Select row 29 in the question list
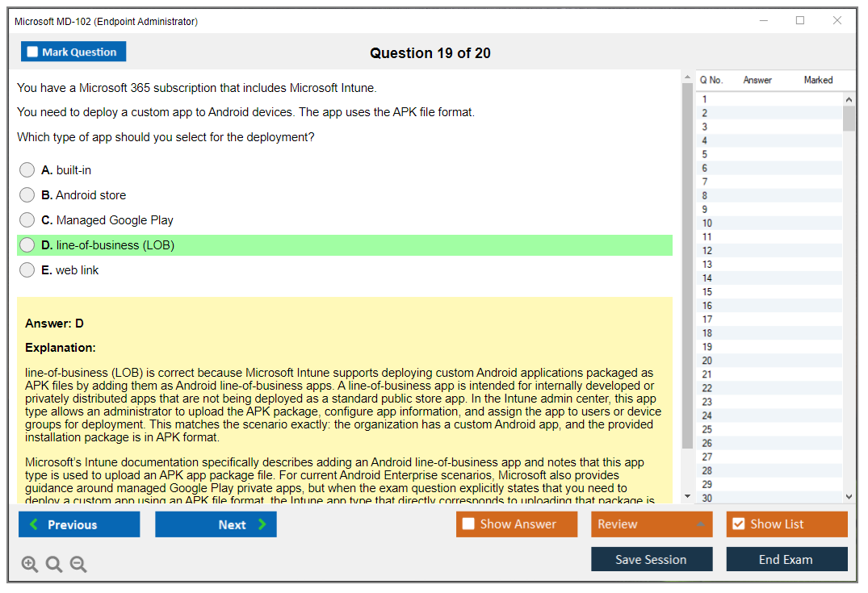 pyautogui.click(x=769, y=485)
